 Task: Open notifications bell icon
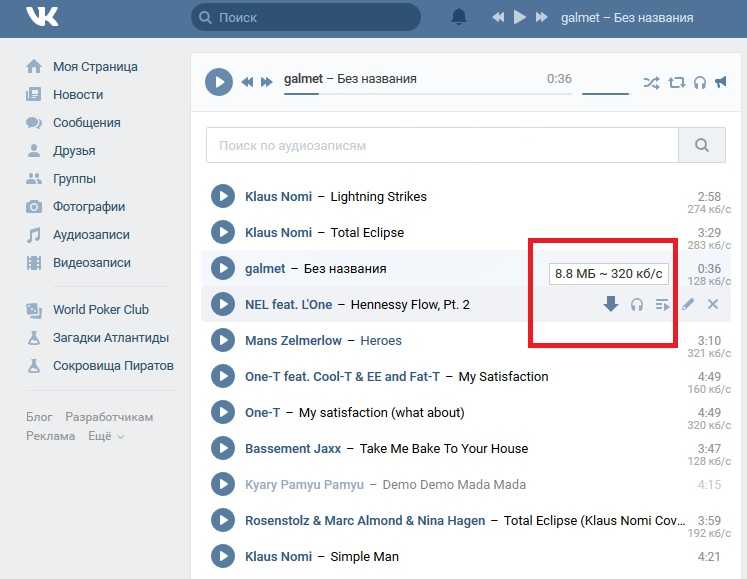(458, 17)
